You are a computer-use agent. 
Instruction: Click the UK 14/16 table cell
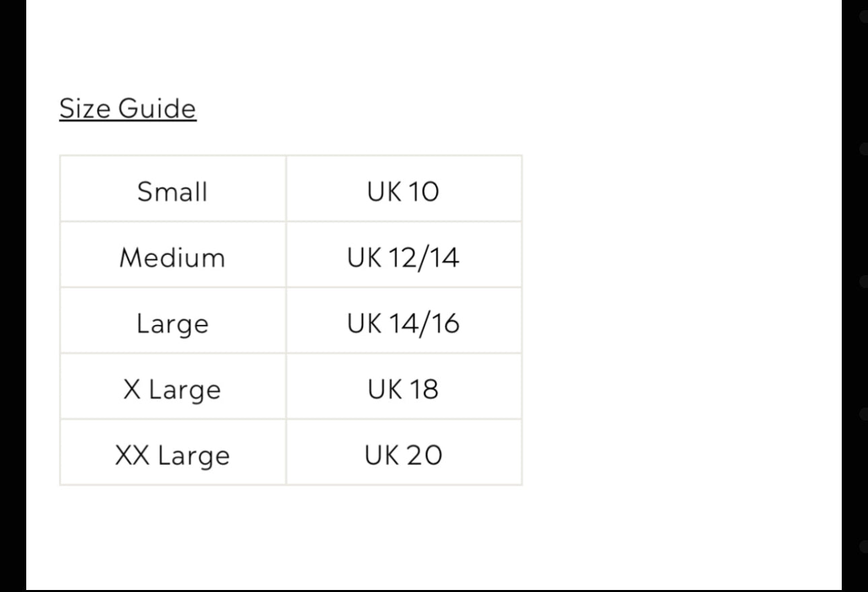404,320
